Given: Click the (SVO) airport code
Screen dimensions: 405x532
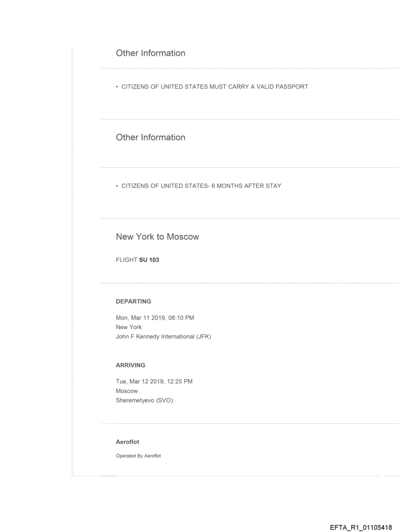Looking at the screenshot, I should [x=169, y=401].
